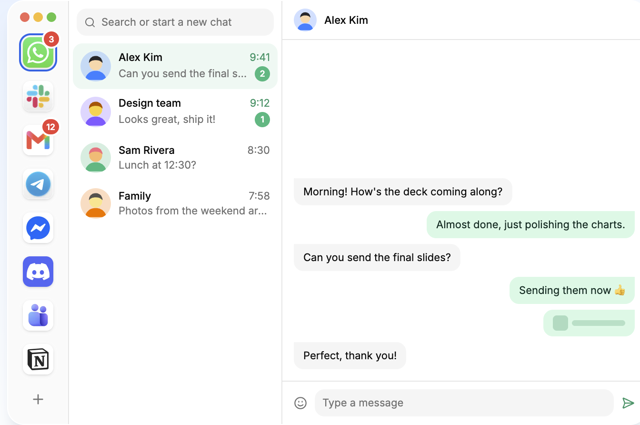Image resolution: width=640 pixels, height=425 pixels.
Task: Click Alex Kim name in chat header
Action: click(x=346, y=20)
